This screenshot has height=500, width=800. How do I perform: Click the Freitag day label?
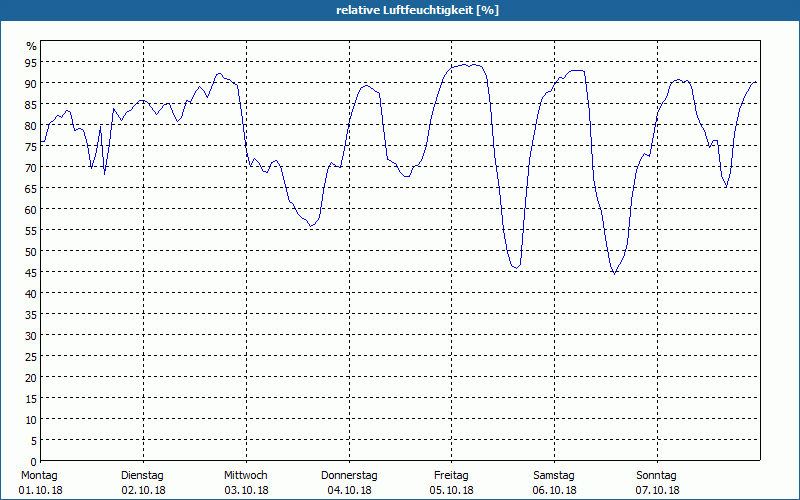tap(452, 476)
